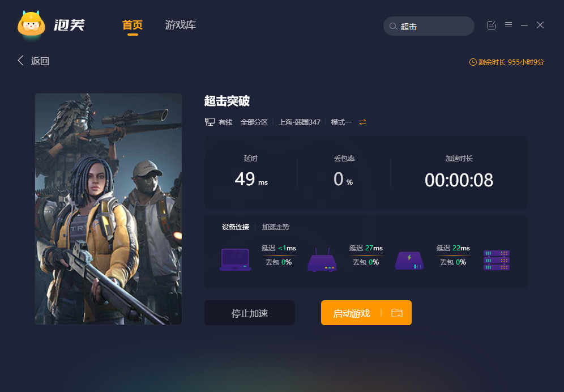Click the orange switch-node arrows icon

362,122
